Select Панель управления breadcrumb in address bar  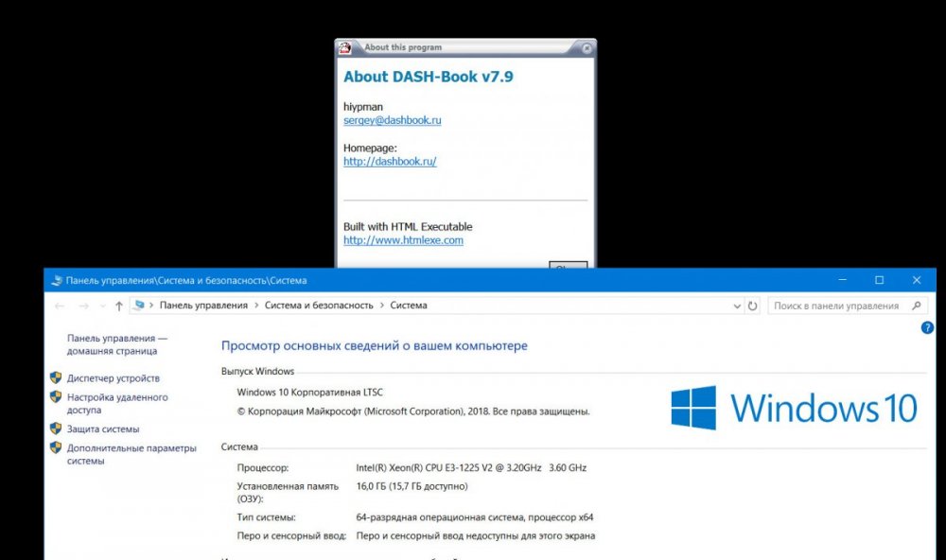[203, 306]
